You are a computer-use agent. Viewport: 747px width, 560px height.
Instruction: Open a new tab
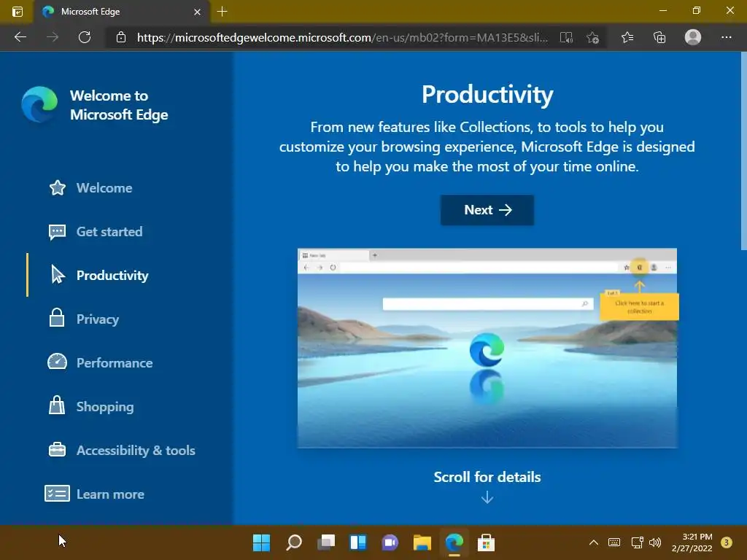point(222,12)
